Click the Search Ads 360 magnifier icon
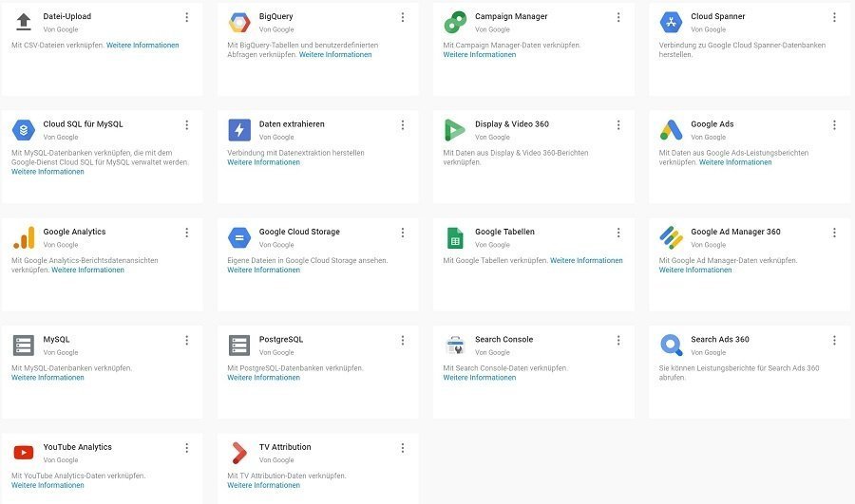The height and width of the screenshot is (504, 855). pyautogui.click(x=672, y=345)
